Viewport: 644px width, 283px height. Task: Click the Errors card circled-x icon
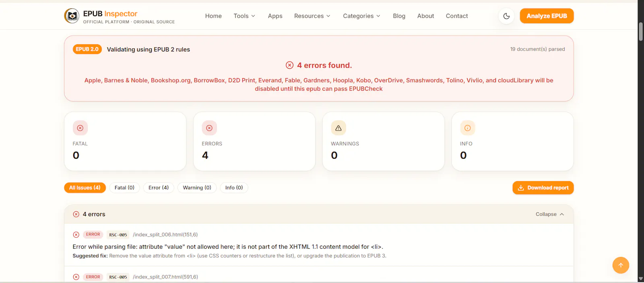[x=209, y=128]
